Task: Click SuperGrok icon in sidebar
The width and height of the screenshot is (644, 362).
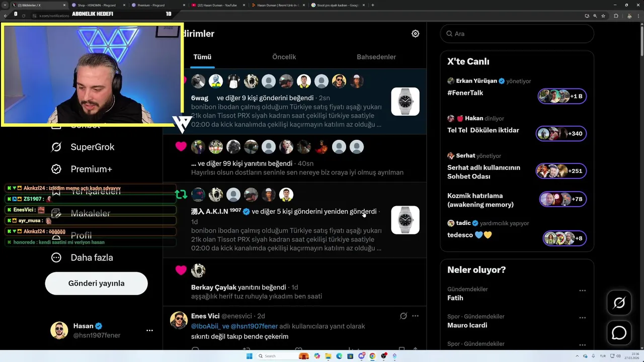Action: coord(56,147)
